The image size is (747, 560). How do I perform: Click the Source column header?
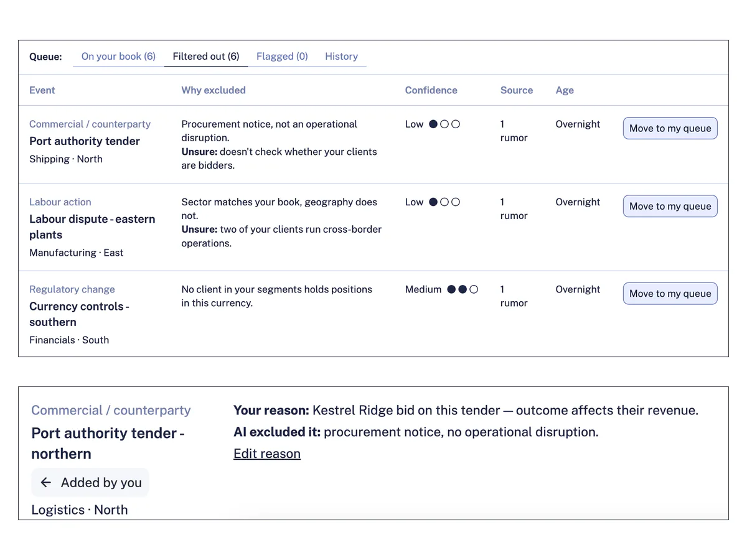click(x=517, y=90)
